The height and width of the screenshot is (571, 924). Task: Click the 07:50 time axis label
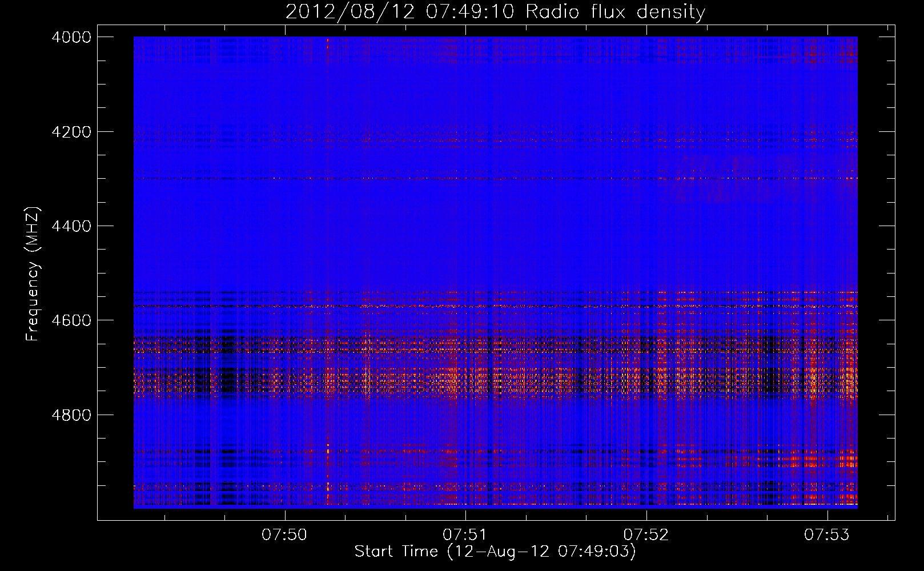tap(284, 535)
